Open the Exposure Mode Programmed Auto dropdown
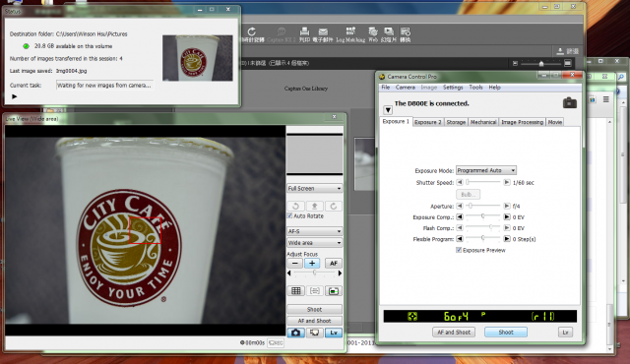Image resolution: width=630 pixels, height=364 pixels. coord(486,170)
